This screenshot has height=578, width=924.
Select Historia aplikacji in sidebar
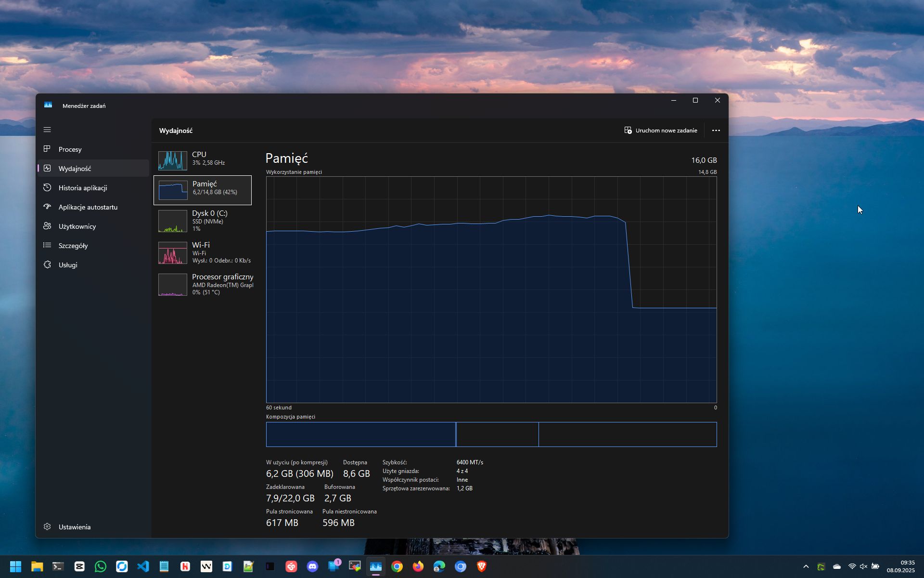83,188
